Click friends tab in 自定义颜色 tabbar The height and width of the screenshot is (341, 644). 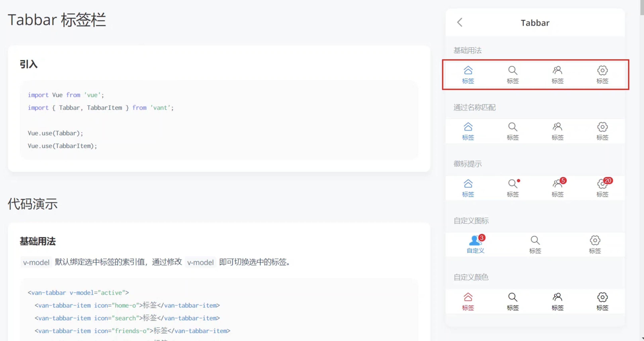[x=557, y=301]
